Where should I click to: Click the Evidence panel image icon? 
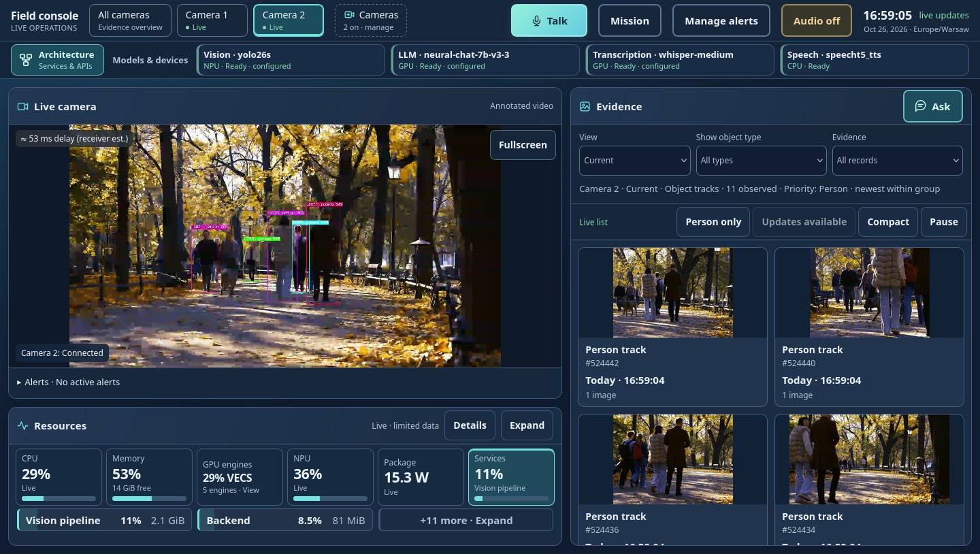tap(585, 107)
